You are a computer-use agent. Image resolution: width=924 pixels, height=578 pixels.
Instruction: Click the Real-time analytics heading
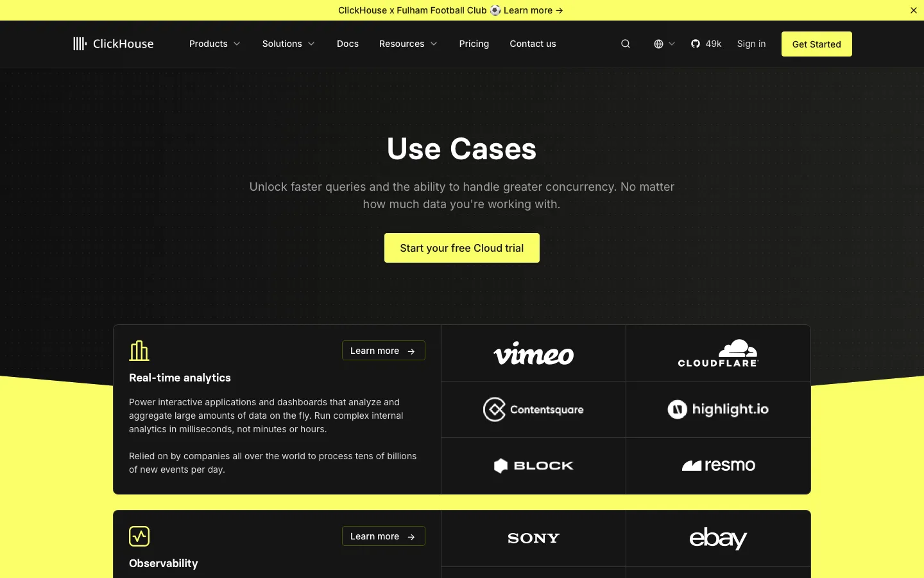180,378
